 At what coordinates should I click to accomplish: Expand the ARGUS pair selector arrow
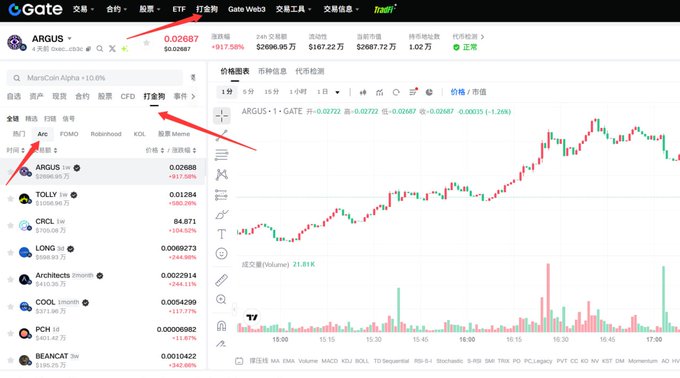(69, 39)
